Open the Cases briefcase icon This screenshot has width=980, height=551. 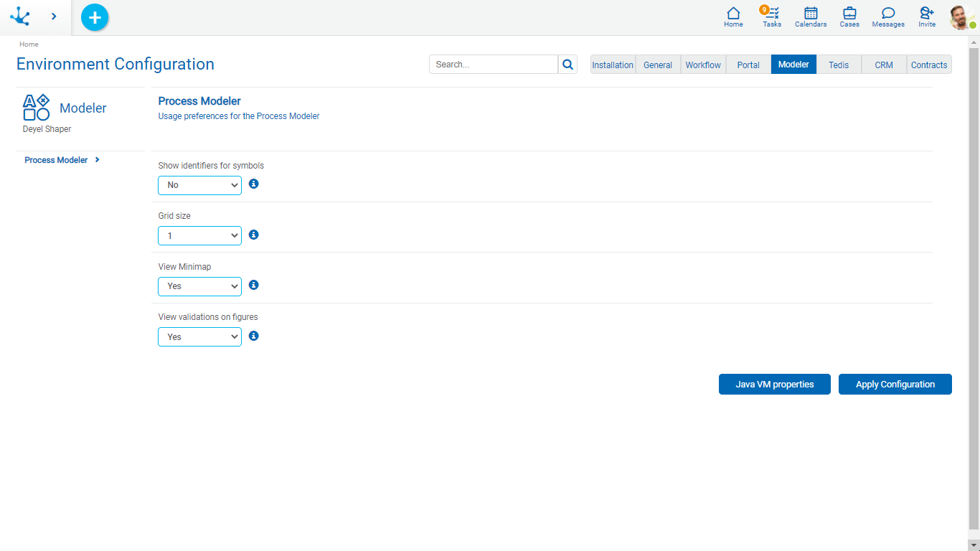849,17
